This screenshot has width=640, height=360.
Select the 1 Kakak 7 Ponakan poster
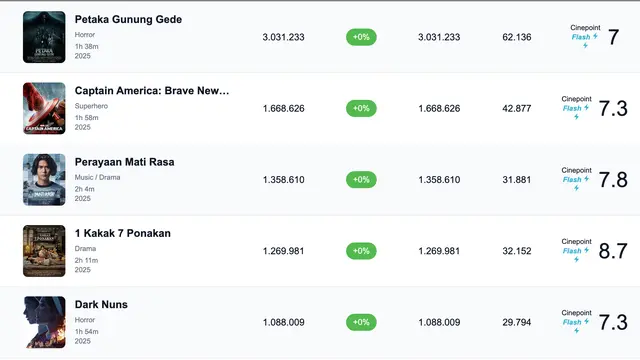[44, 251]
